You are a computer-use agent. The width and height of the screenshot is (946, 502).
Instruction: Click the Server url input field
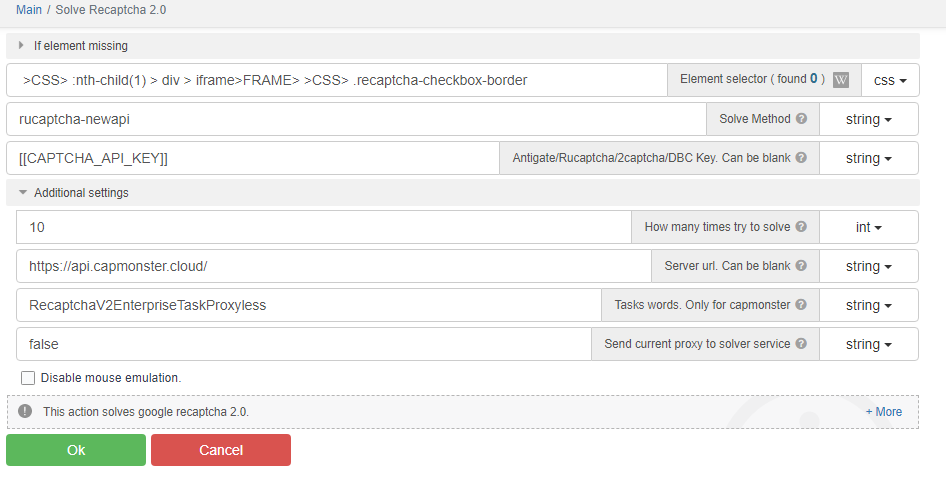point(334,266)
